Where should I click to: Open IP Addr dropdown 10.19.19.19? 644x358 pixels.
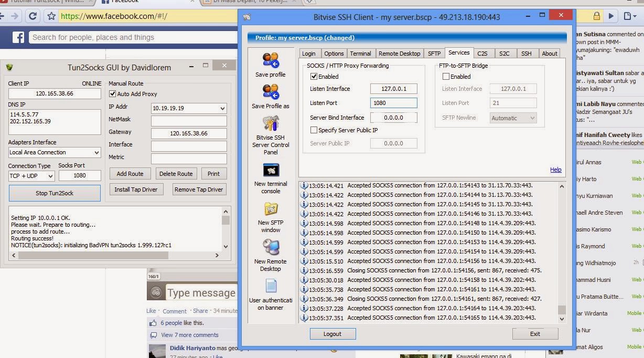point(189,108)
